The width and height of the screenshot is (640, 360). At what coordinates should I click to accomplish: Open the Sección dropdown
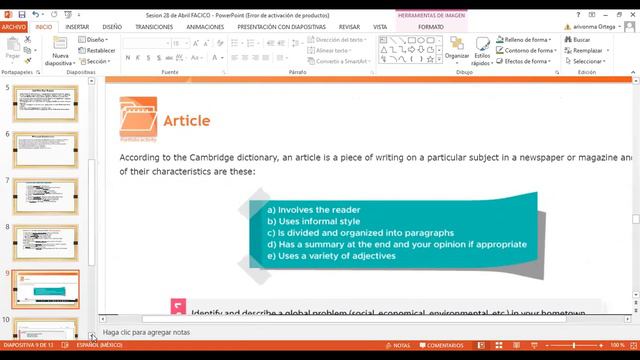pos(94,61)
